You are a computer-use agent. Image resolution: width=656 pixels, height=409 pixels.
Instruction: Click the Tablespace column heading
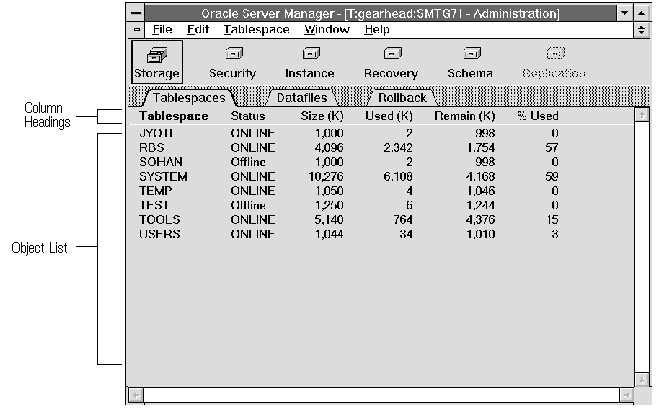click(x=174, y=116)
